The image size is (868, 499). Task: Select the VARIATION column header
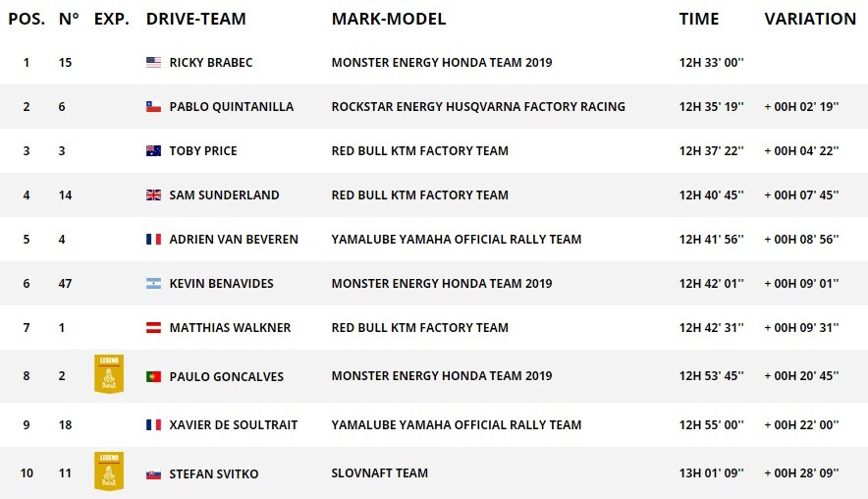(x=810, y=19)
